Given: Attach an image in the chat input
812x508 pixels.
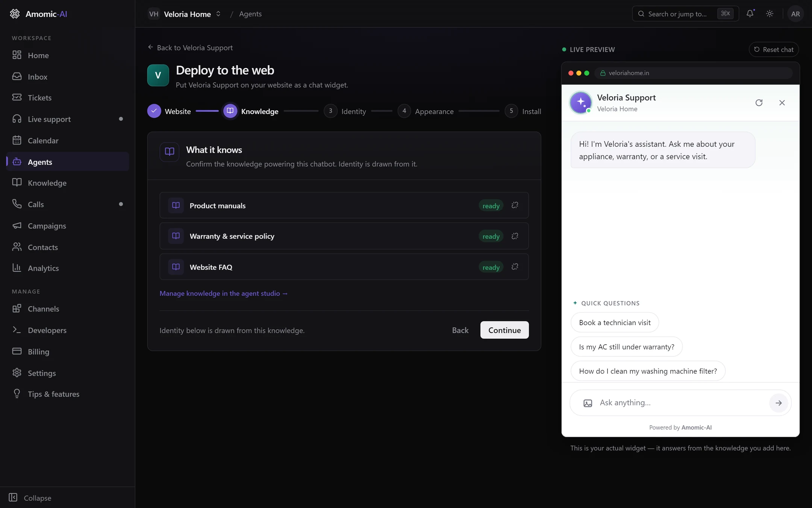Looking at the screenshot, I should coord(588,403).
